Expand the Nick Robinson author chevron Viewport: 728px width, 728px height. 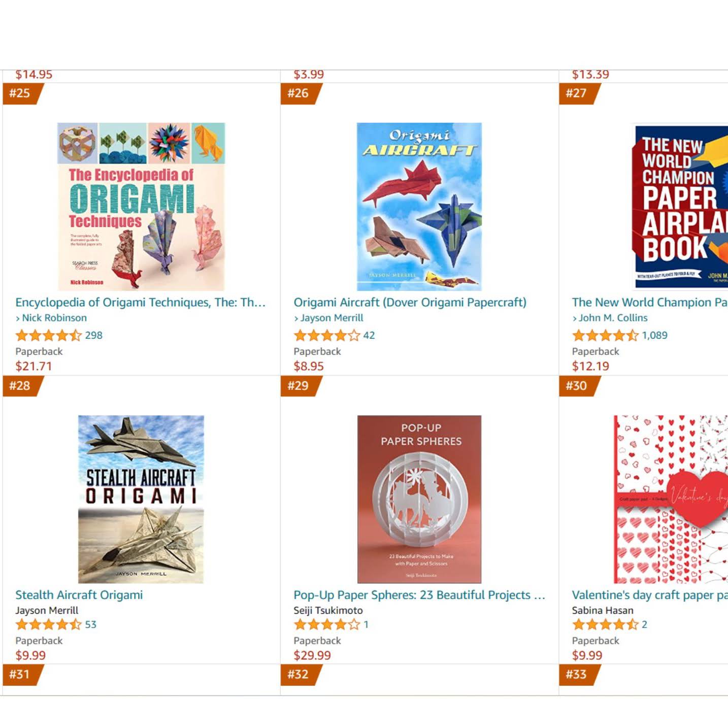(x=18, y=318)
